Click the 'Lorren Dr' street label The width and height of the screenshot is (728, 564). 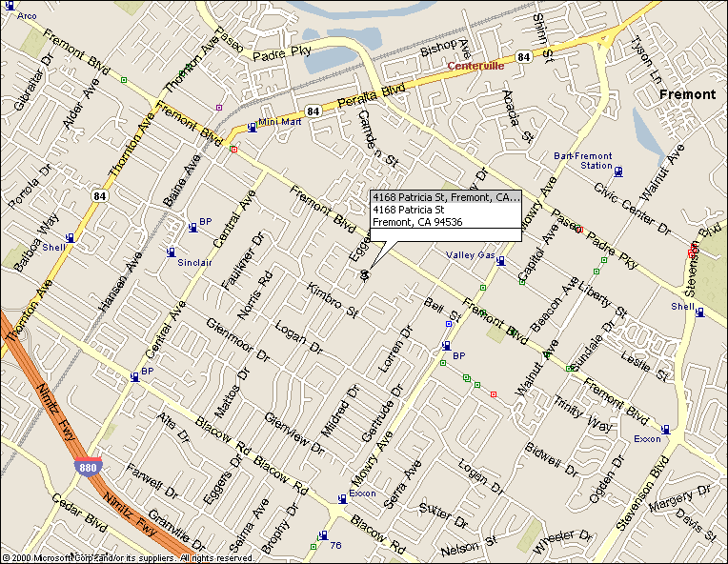[x=395, y=349]
